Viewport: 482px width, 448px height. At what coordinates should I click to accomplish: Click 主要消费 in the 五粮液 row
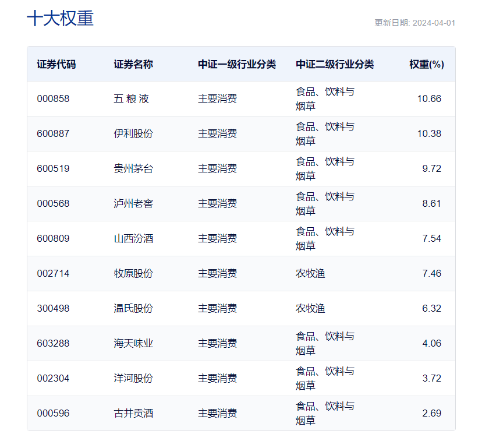(217, 99)
